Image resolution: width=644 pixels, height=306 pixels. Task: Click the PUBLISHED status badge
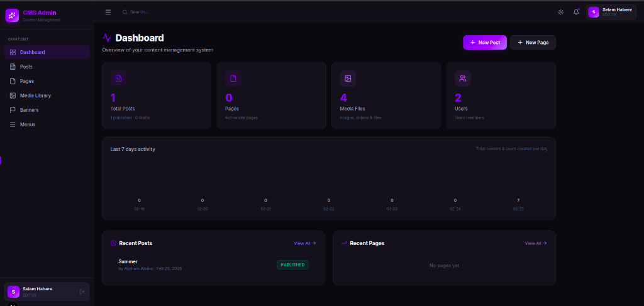click(292, 265)
